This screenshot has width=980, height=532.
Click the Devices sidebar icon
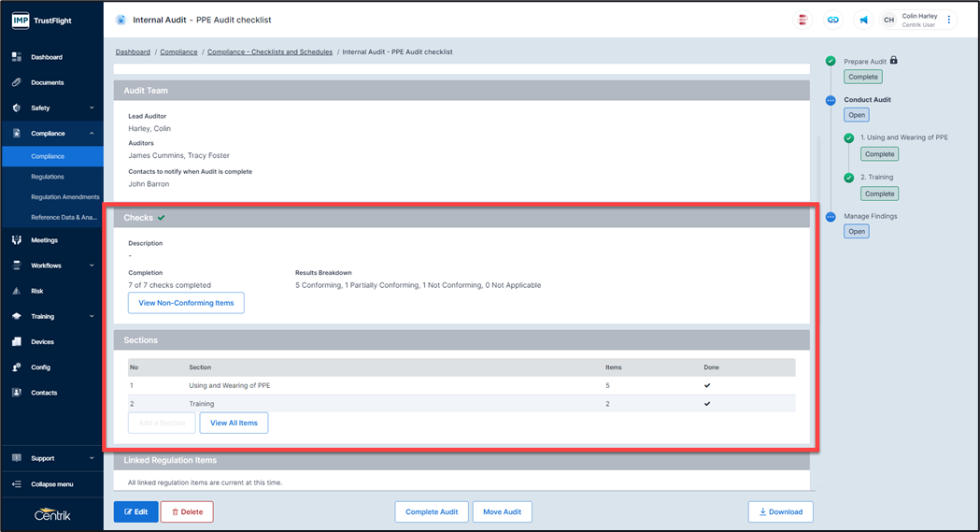click(17, 342)
